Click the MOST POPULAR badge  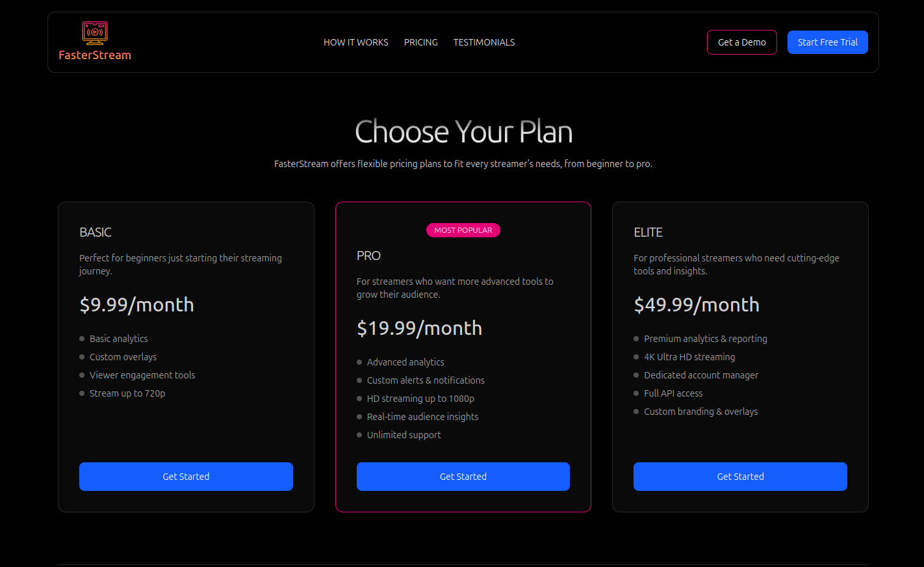[463, 230]
